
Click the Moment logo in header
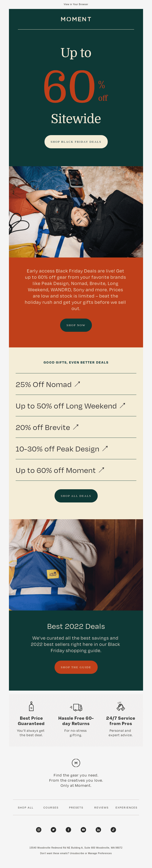(76, 19)
